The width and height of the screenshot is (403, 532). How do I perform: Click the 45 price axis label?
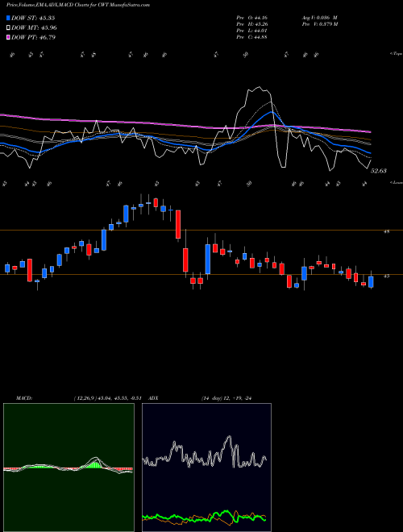pyautogui.click(x=386, y=276)
